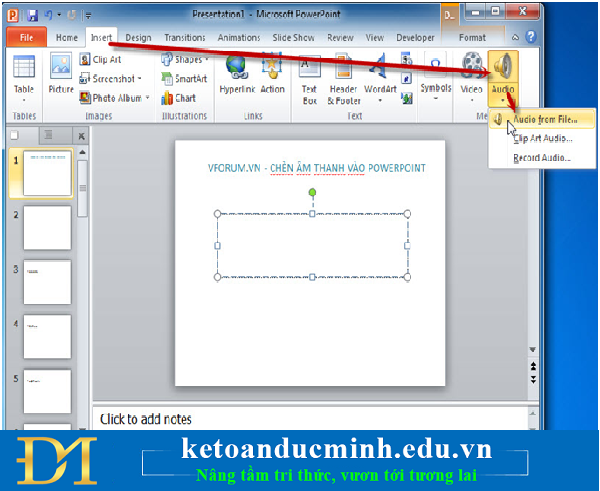Click the Screenshot tool

(110, 79)
